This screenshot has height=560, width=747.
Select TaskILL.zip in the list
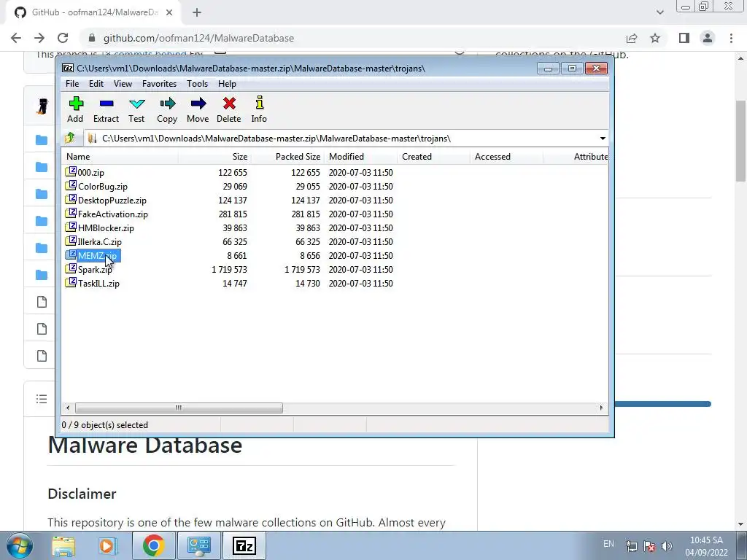click(98, 284)
